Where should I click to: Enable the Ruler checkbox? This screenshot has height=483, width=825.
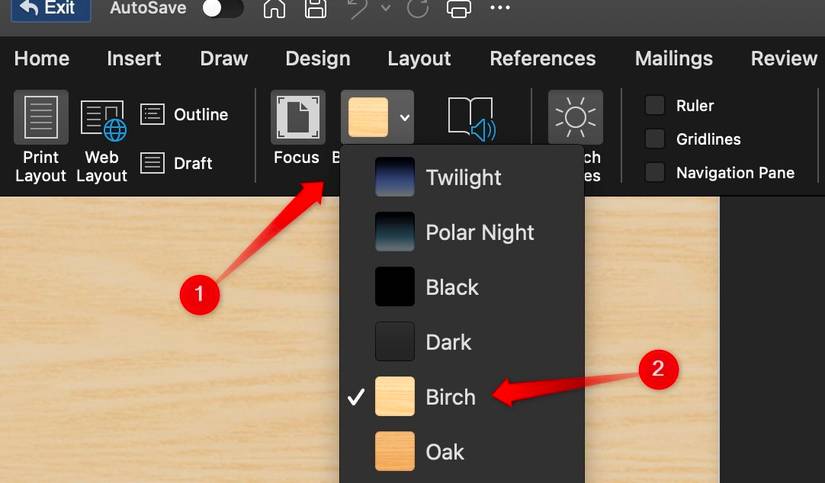tap(655, 105)
